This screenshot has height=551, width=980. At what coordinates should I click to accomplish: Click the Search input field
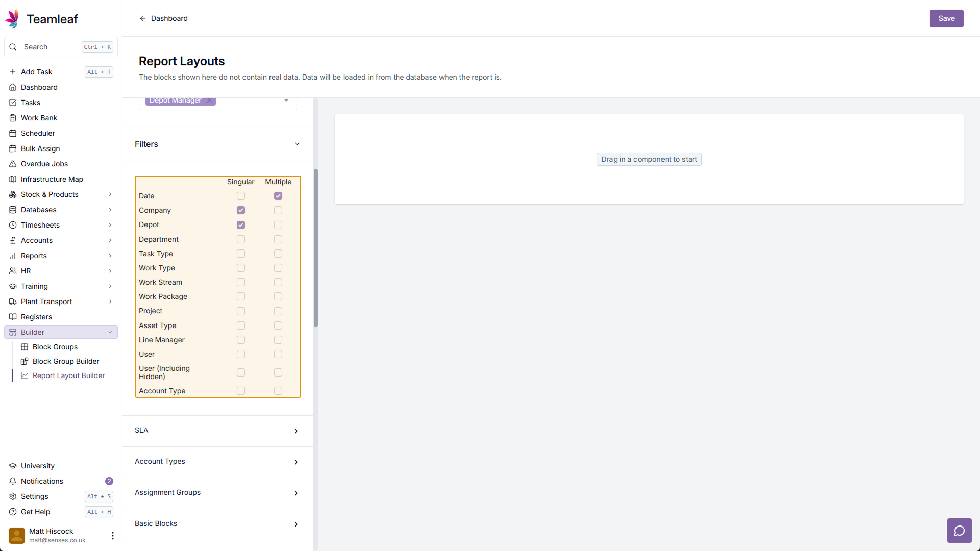pos(51,47)
